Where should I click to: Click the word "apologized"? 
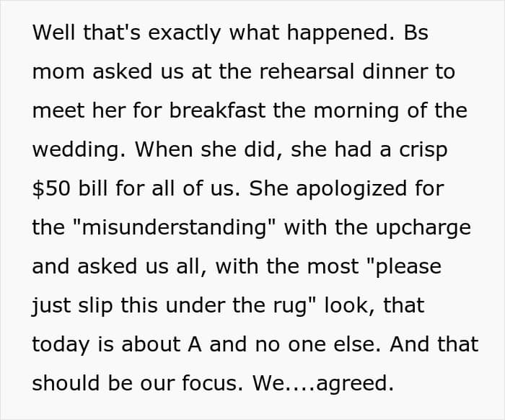click(351, 190)
